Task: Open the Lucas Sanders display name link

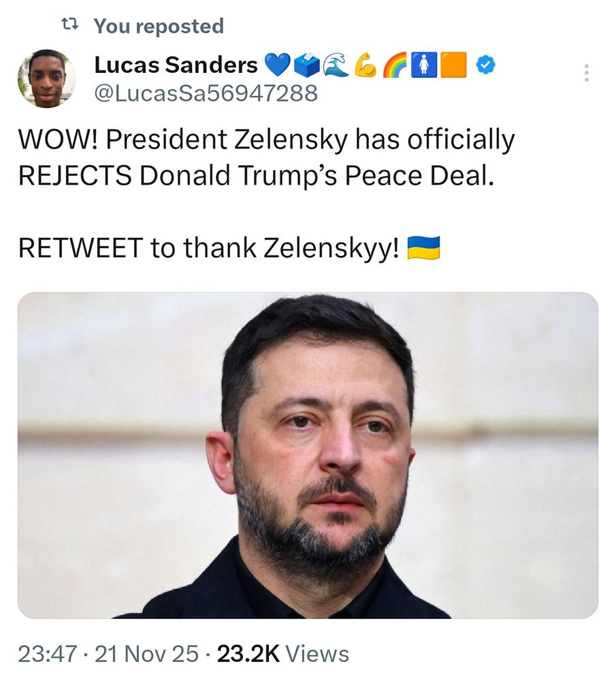Action: [x=176, y=65]
